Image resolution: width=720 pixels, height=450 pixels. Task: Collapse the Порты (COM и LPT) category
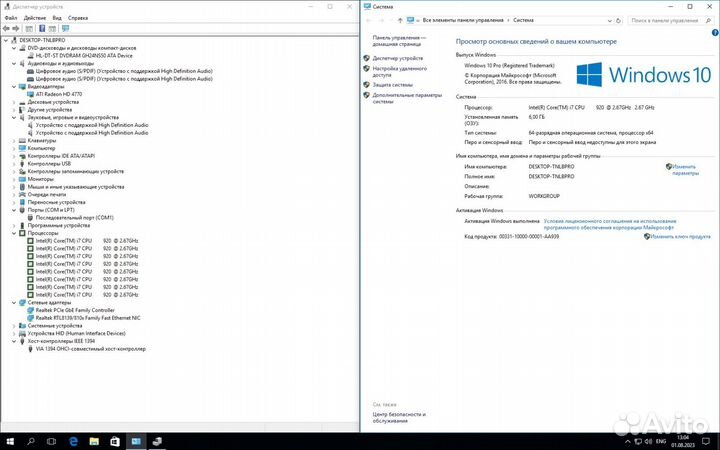point(14,210)
